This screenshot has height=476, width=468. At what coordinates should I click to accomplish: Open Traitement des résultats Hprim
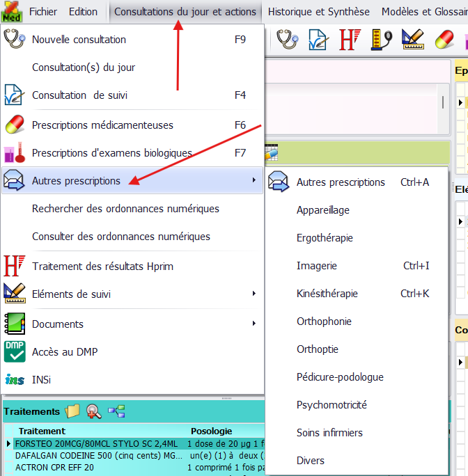[132, 267]
